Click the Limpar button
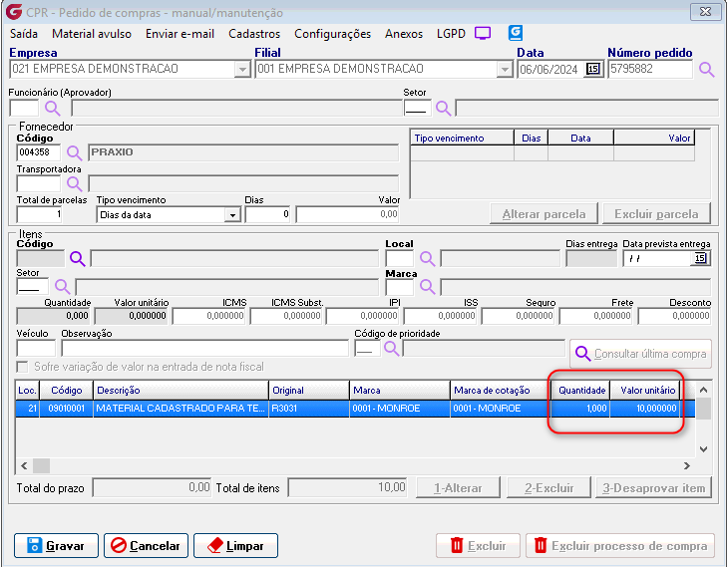This screenshot has height=567, width=728. point(236,545)
